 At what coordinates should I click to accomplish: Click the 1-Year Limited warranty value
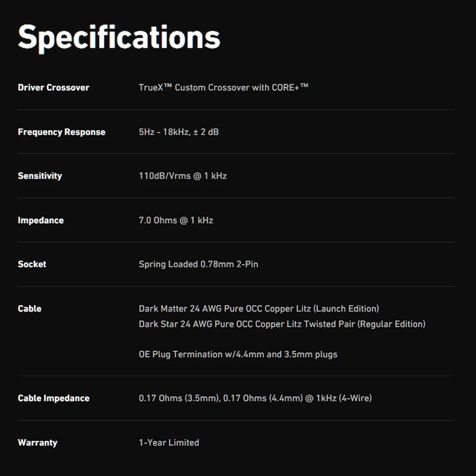(x=169, y=443)
